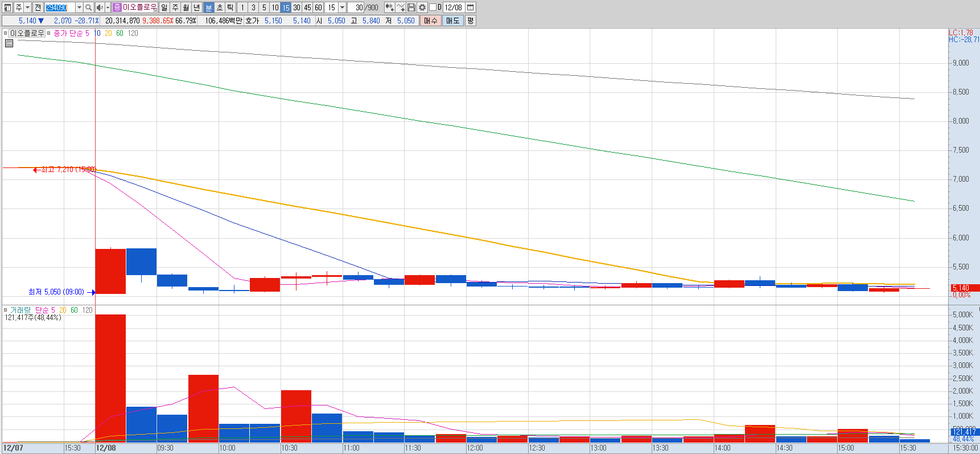The image size is (980, 454).
Task: Click the add-indicator chart icon
Action: pos(390,7)
